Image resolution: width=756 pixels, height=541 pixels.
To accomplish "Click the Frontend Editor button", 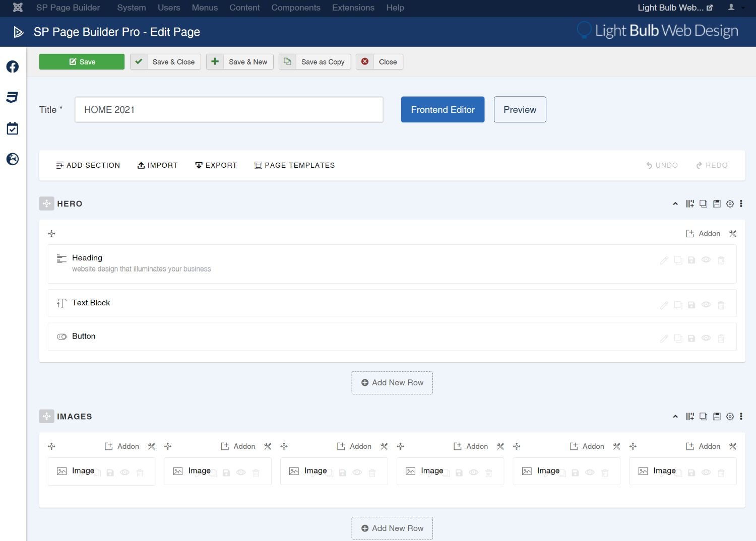I will (443, 109).
